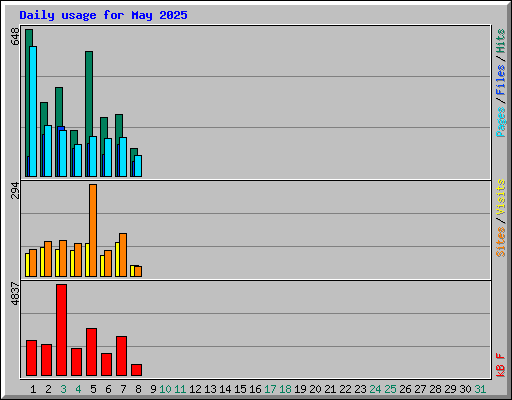The width and height of the screenshot is (512, 400).
Task: Click the 294 sites axis value
Action: click(15, 190)
